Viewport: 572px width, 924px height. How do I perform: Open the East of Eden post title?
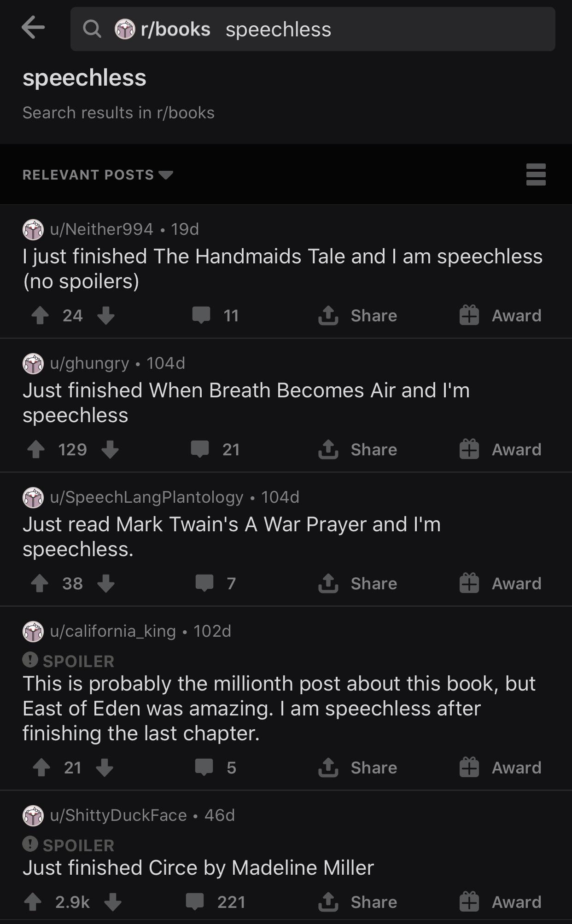279,708
